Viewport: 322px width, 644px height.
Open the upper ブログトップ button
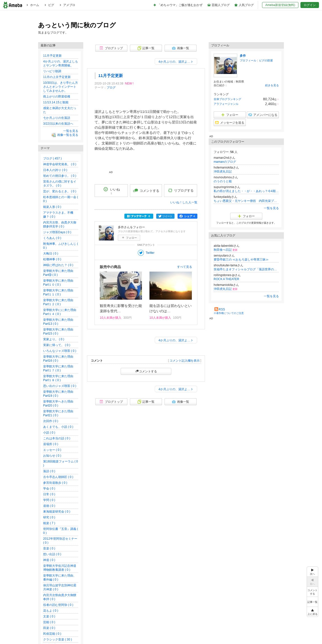[111, 48]
